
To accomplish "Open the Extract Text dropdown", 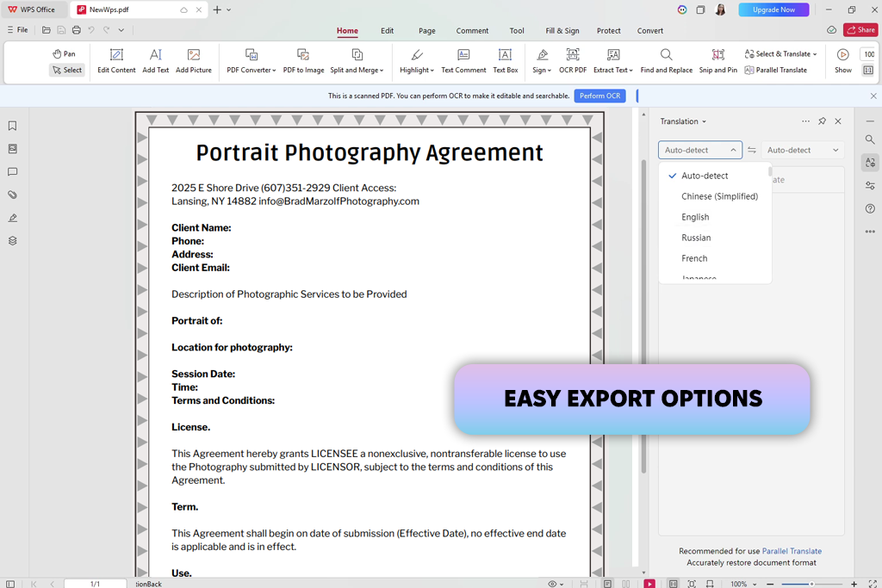I will coord(613,61).
